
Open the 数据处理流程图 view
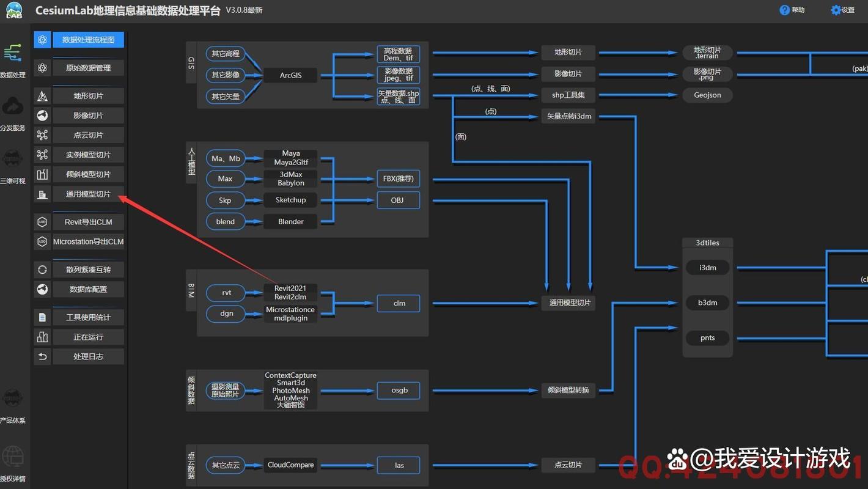coord(87,39)
